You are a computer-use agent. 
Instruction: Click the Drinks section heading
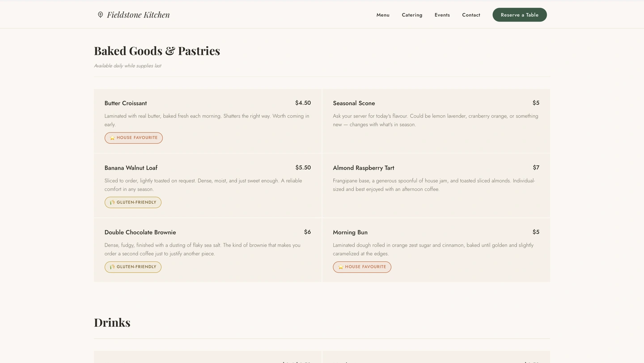[112, 323]
